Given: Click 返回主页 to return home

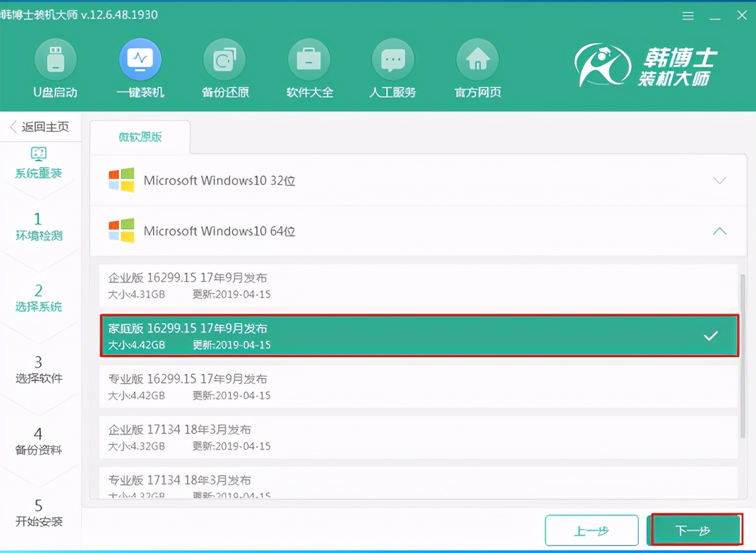Looking at the screenshot, I should pos(38,126).
